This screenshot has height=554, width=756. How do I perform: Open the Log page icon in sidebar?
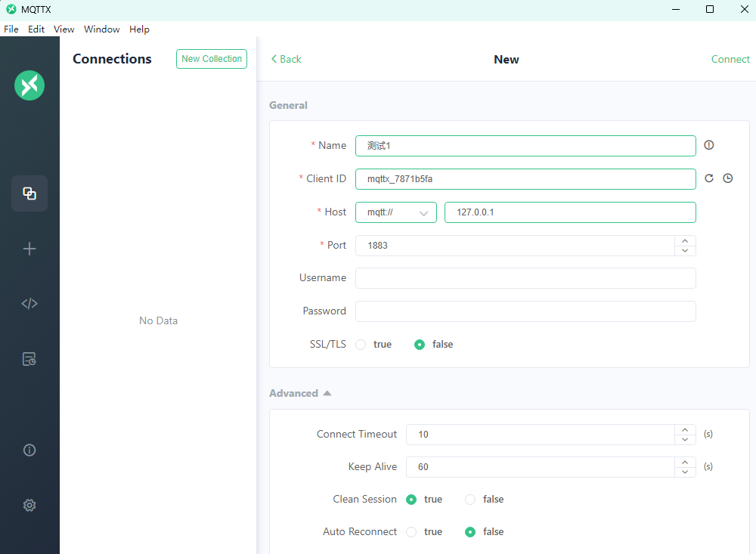pyautogui.click(x=29, y=359)
